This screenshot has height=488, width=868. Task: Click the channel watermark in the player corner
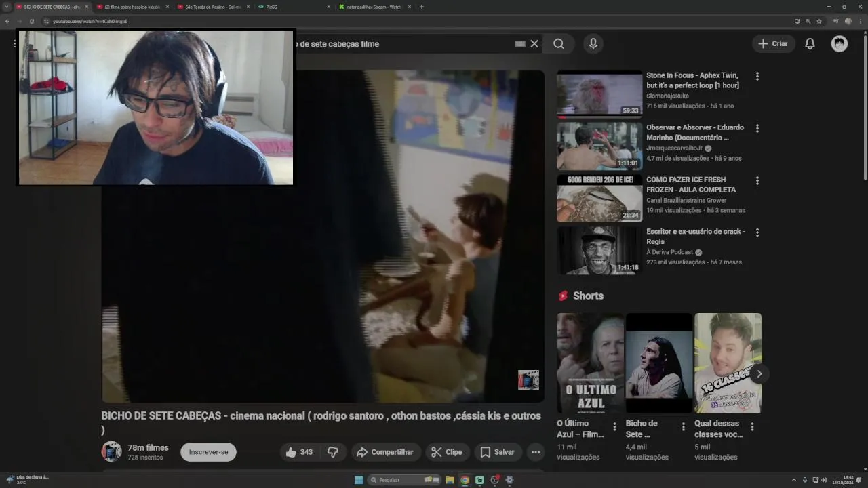click(528, 380)
